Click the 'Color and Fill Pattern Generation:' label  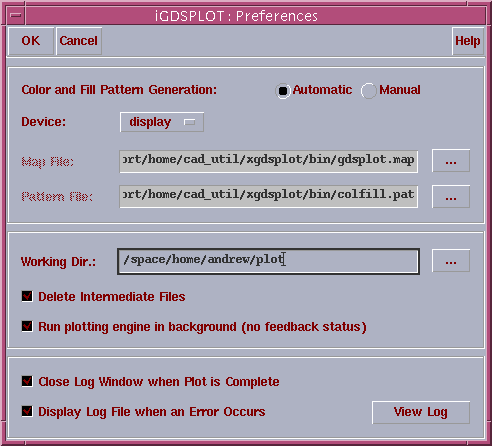pos(119,90)
